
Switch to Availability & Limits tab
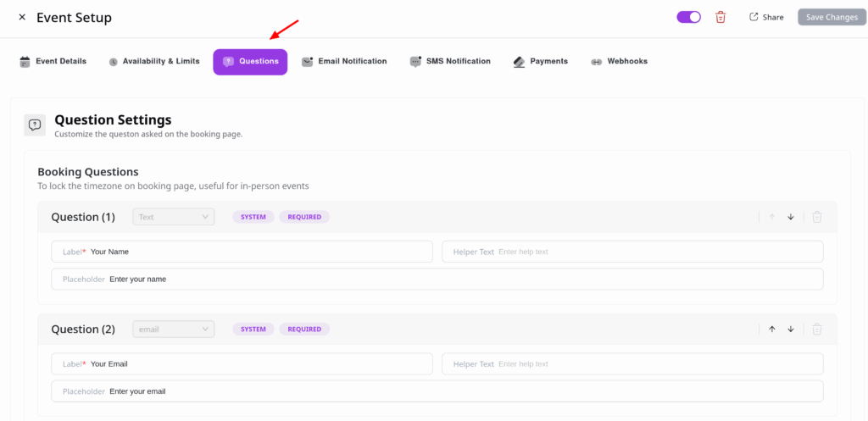(x=154, y=61)
